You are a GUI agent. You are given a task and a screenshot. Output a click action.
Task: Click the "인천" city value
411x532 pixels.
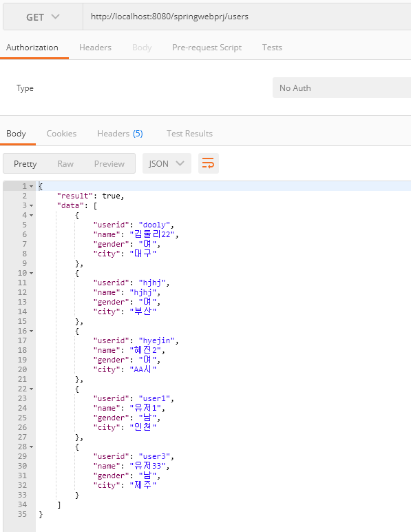pos(143,427)
